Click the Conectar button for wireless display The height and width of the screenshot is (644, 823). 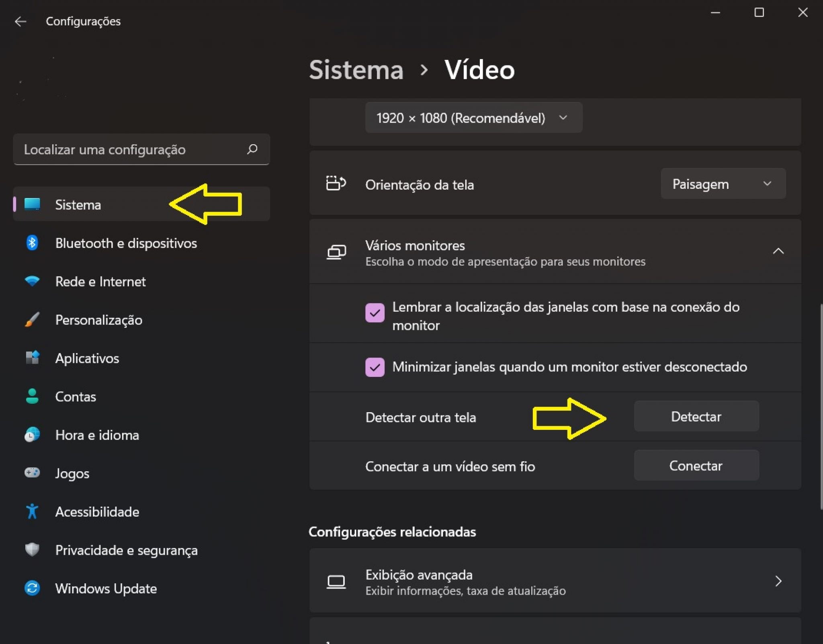[696, 466]
